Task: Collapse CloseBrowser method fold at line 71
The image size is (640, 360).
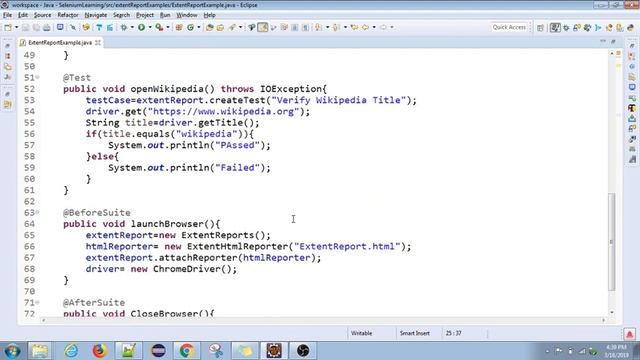Action: 38,302
